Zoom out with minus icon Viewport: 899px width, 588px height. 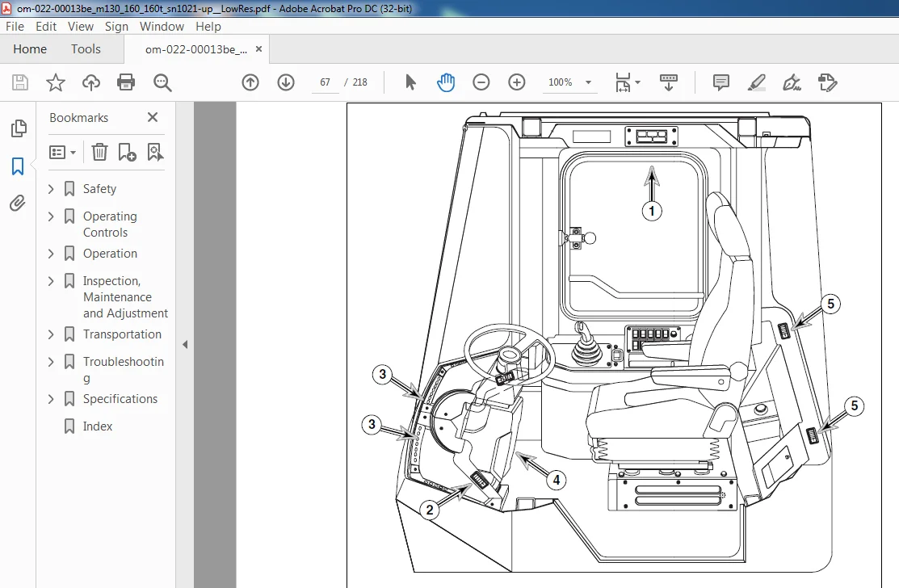[481, 82]
